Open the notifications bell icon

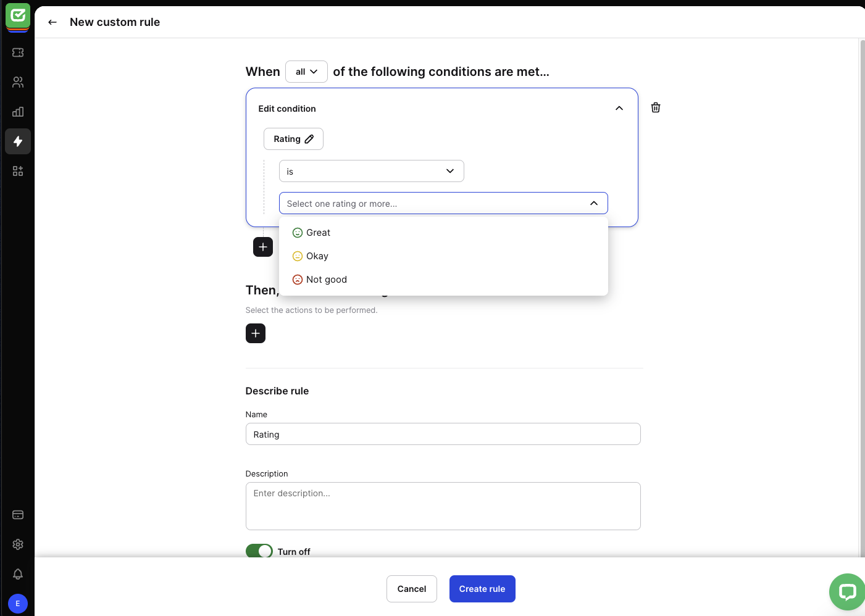[x=18, y=574]
